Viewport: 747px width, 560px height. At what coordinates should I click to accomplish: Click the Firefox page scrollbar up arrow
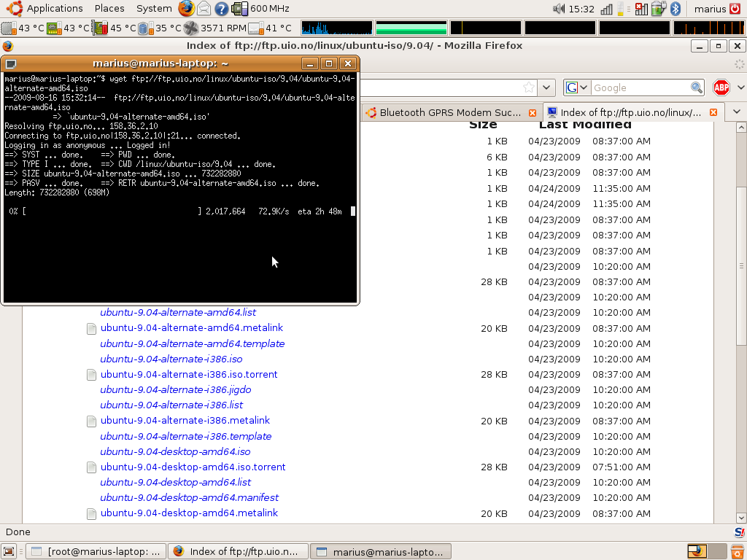(741, 127)
